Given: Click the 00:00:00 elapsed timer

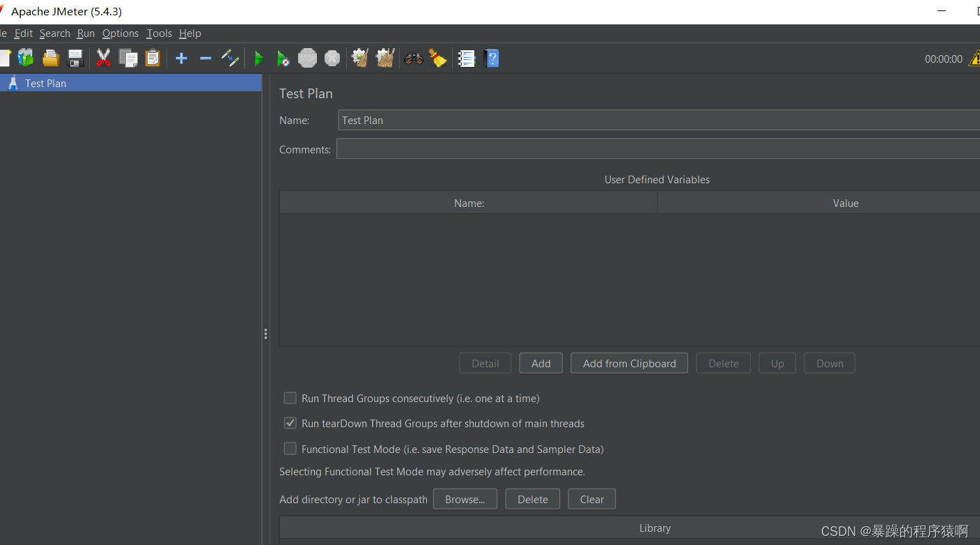Looking at the screenshot, I should click(944, 59).
